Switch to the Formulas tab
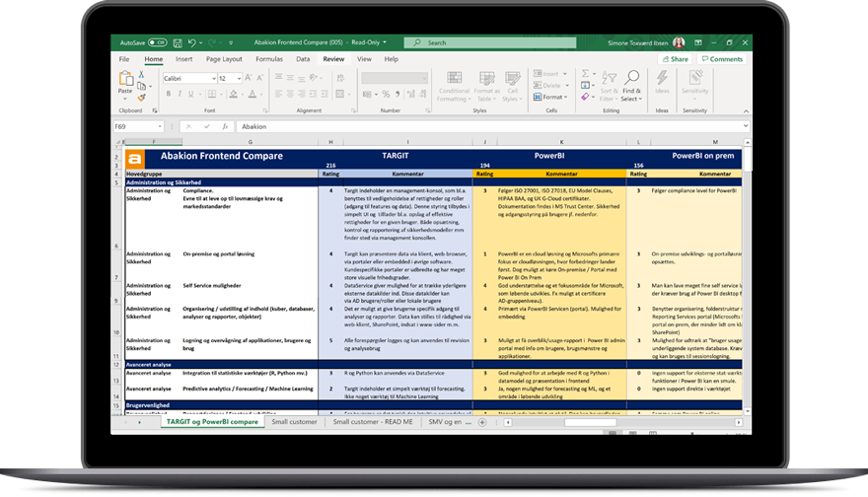 pyautogui.click(x=269, y=59)
